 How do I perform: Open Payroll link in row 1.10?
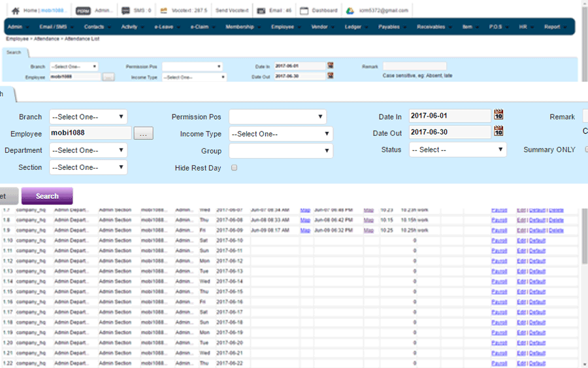pyautogui.click(x=499, y=241)
